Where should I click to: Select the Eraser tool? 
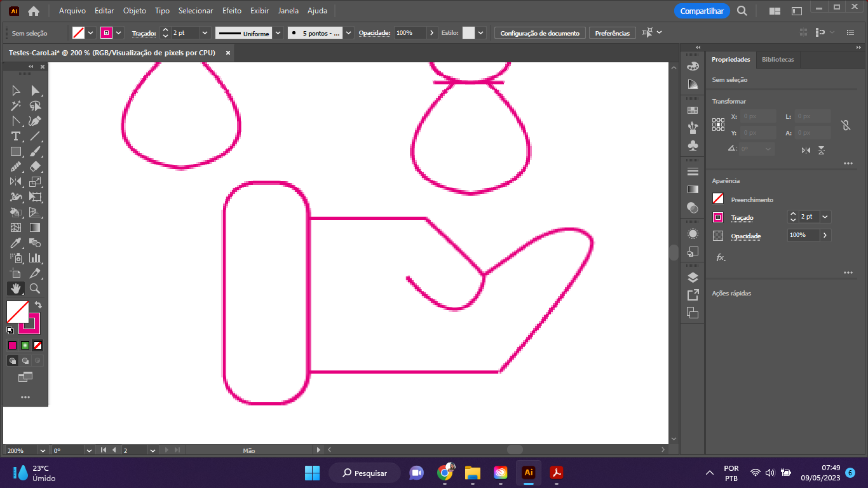(x=35, y=166)
